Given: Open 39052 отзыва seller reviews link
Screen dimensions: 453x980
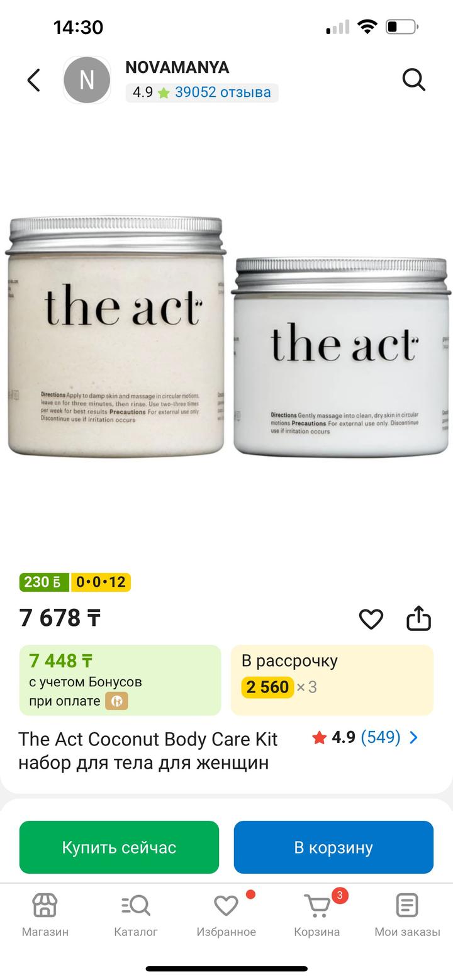Looking at the screenshot, I should [223, 92].
